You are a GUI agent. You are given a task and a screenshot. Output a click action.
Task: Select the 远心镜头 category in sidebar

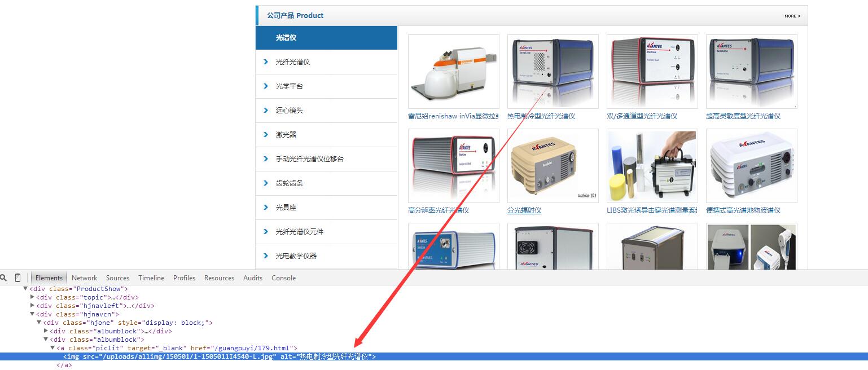click(x=289, y=111)
